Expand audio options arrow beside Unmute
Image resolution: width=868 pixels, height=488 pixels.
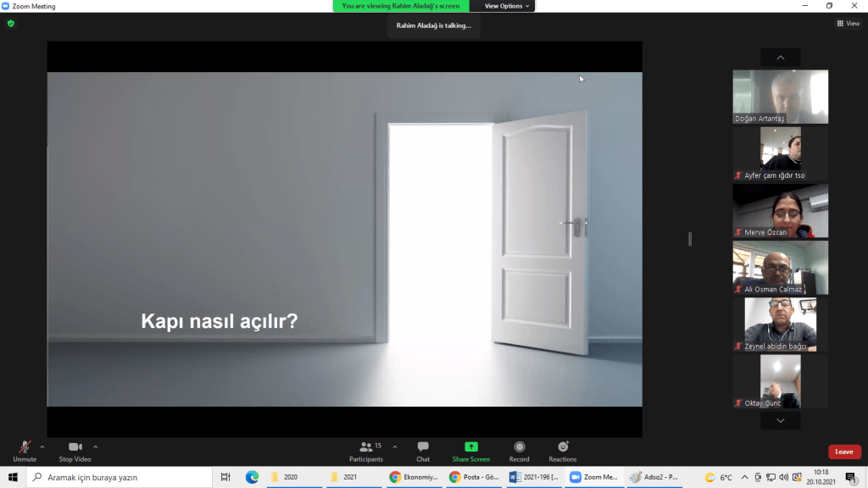[x=42, y=446]
